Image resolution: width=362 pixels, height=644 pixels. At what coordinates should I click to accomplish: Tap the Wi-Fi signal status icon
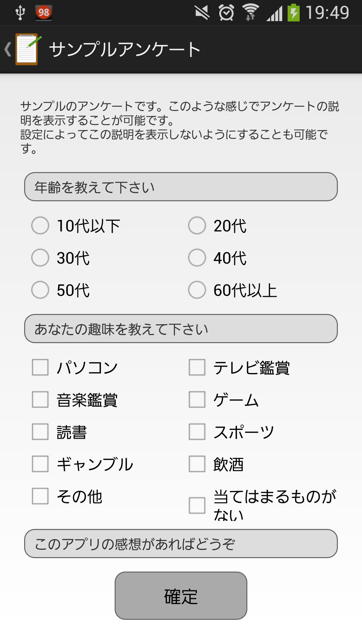[x=251, y=13]
